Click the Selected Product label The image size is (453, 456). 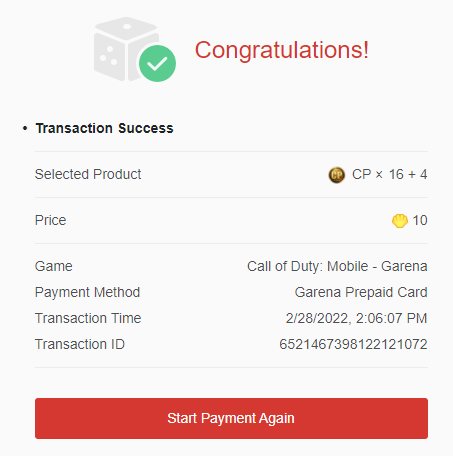[88, 174]
